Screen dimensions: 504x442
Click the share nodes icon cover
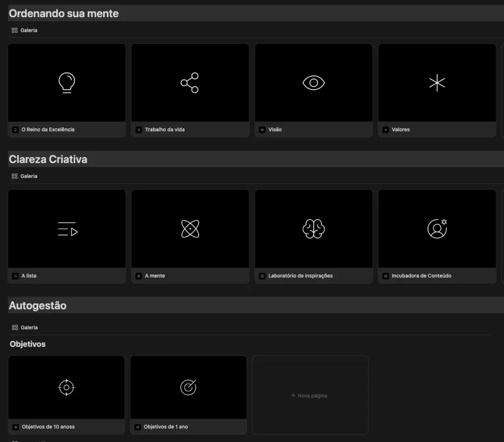pos(189,83)
